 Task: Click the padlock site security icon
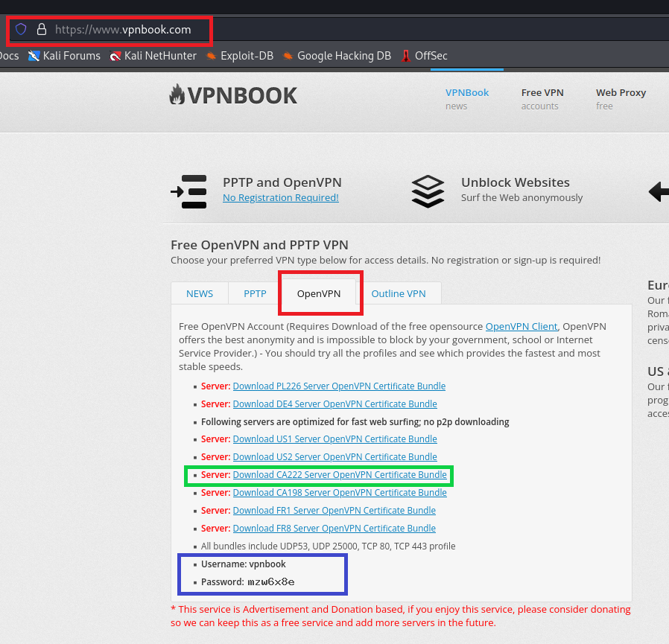click(x=42, y=30)
